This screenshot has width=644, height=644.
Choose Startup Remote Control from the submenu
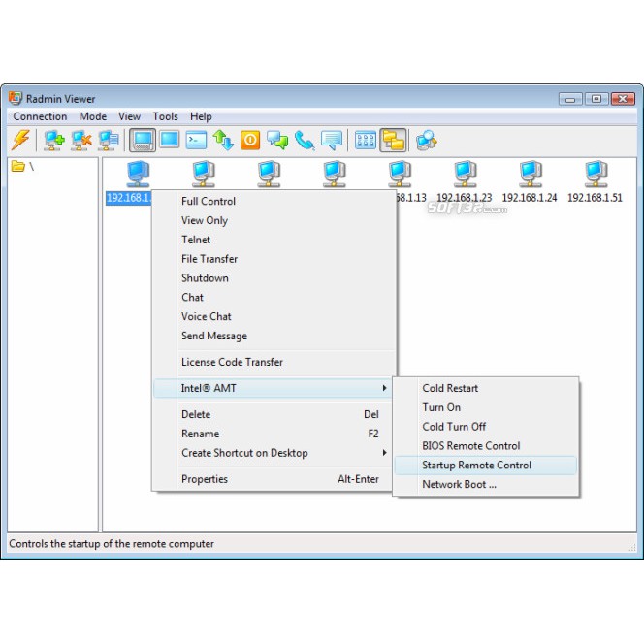coord(476,466)
